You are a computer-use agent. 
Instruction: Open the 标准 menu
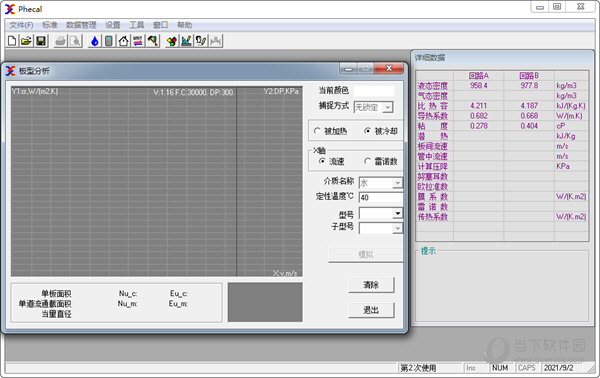tap(50, 25)
